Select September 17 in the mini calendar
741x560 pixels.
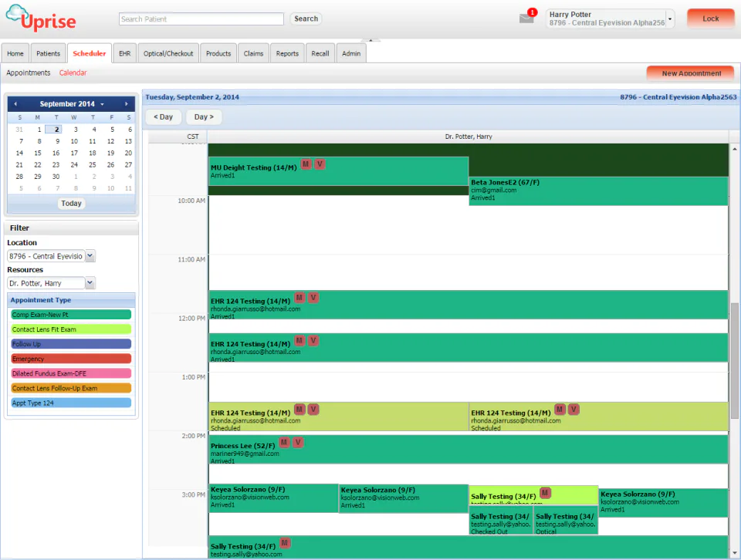click(74, 153)
